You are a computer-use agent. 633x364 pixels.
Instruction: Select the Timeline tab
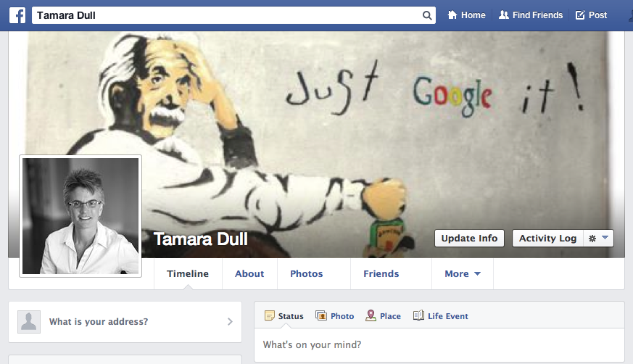[188, 274]
